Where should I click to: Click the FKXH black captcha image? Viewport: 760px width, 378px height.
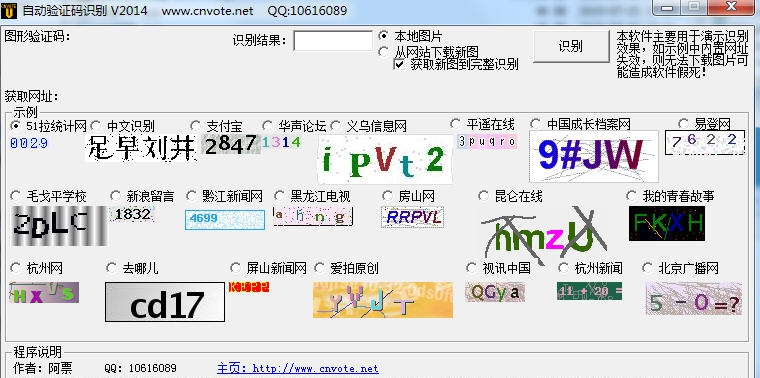(667, 223)
